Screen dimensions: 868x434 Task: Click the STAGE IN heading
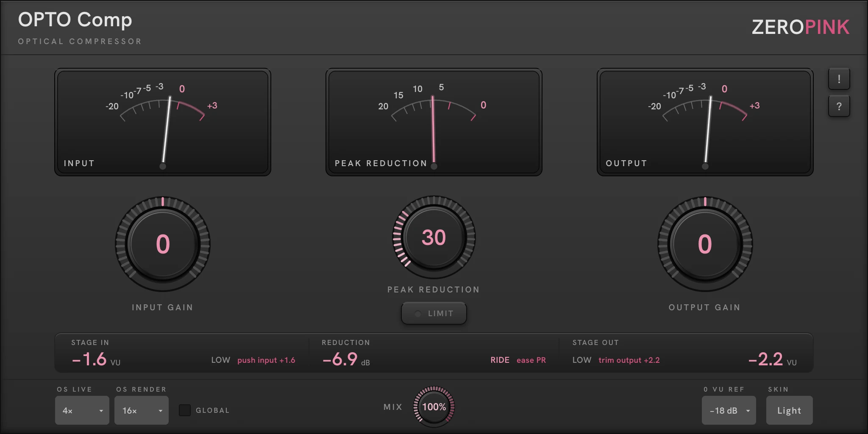pyautogui.click(x=90, y=342)
